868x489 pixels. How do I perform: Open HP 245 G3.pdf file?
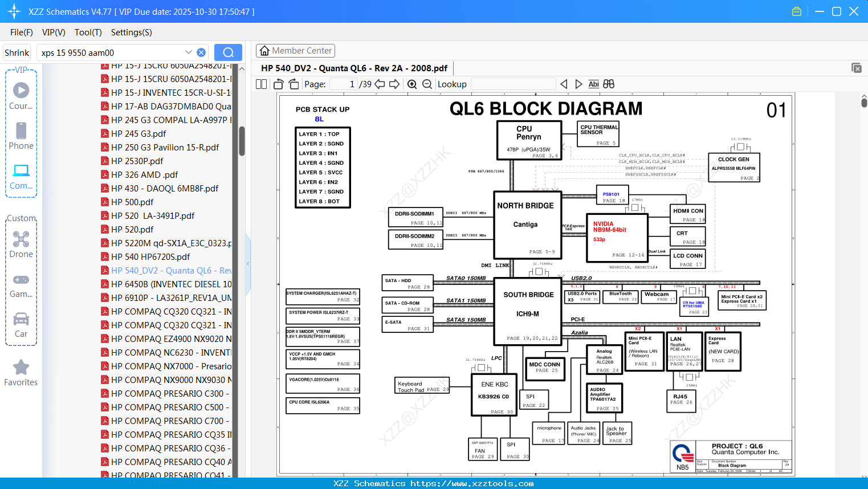pyautogui.click(x=138, y=133)
